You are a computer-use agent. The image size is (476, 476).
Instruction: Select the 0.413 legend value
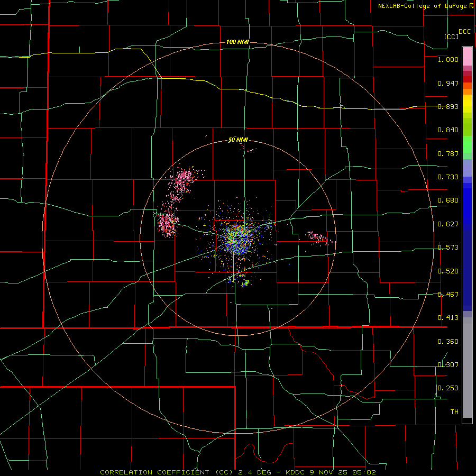(448, 318)
